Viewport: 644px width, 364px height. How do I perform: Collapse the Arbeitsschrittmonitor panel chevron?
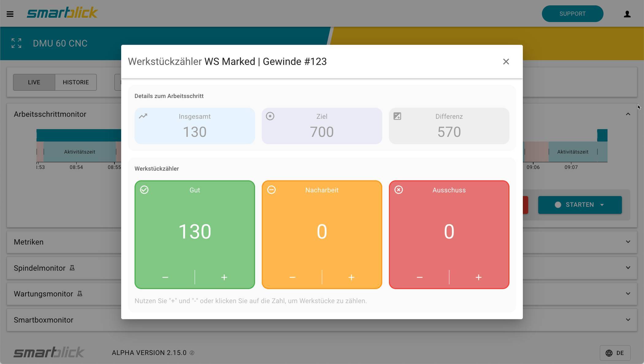coord(628,114)
